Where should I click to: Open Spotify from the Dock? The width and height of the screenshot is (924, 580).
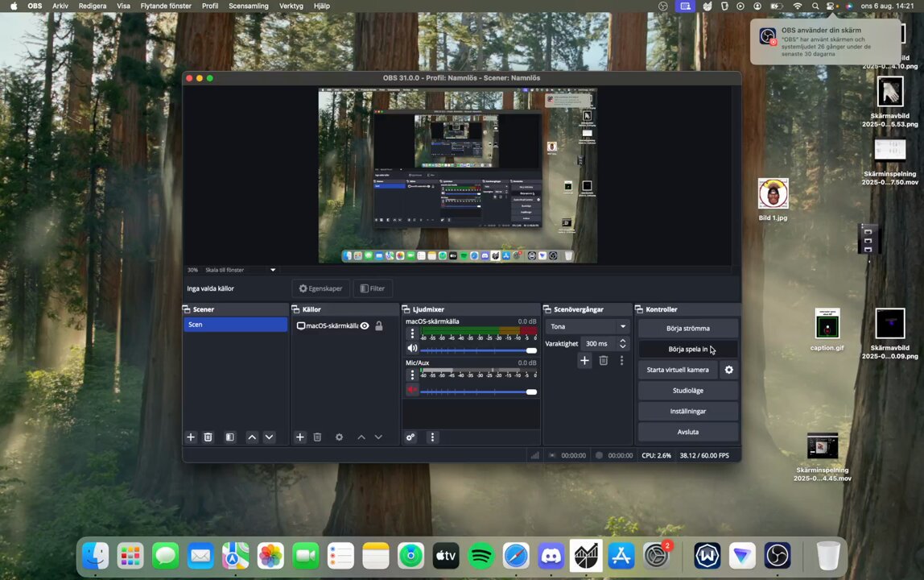(x=481, y=556)
